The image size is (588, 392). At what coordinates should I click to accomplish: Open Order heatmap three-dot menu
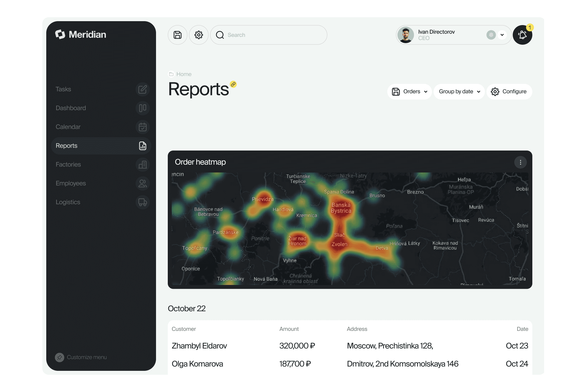point(520,162)
